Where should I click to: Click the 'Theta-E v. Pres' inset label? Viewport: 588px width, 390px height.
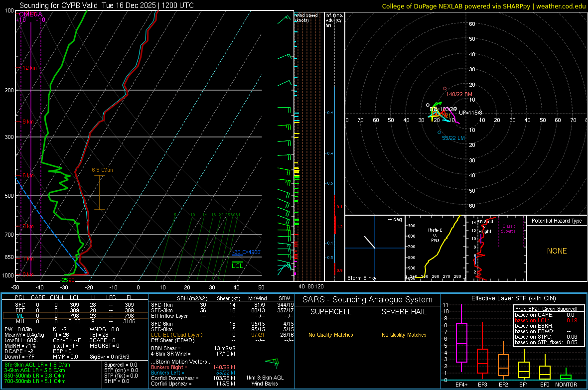(x=435, y=235)
